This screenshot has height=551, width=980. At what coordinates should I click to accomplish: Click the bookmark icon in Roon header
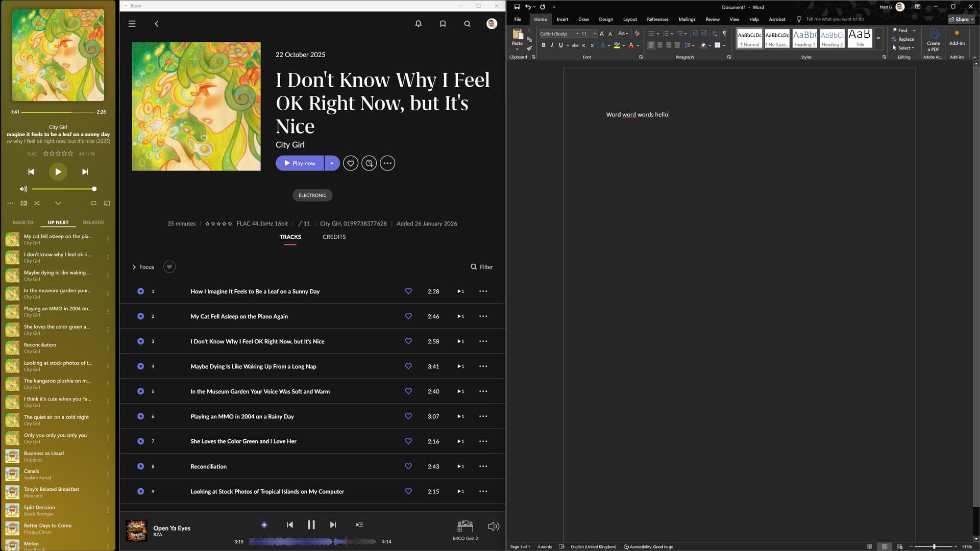[x=443, y=24]
